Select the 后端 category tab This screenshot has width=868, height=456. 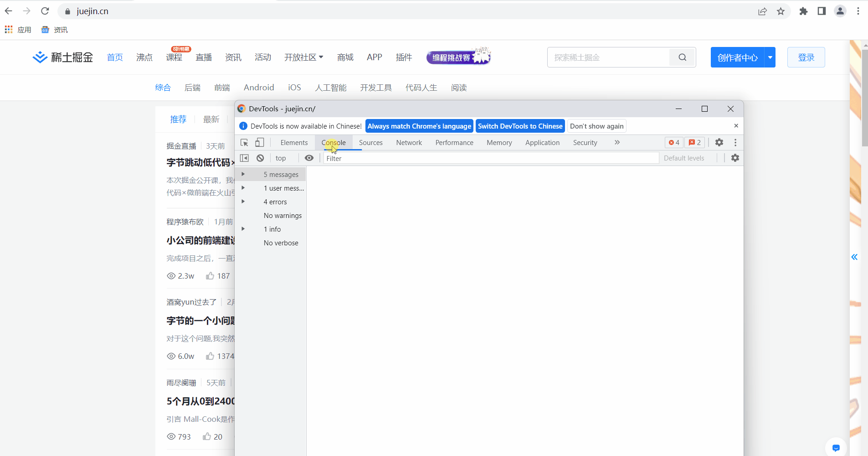tap(192, 88)
